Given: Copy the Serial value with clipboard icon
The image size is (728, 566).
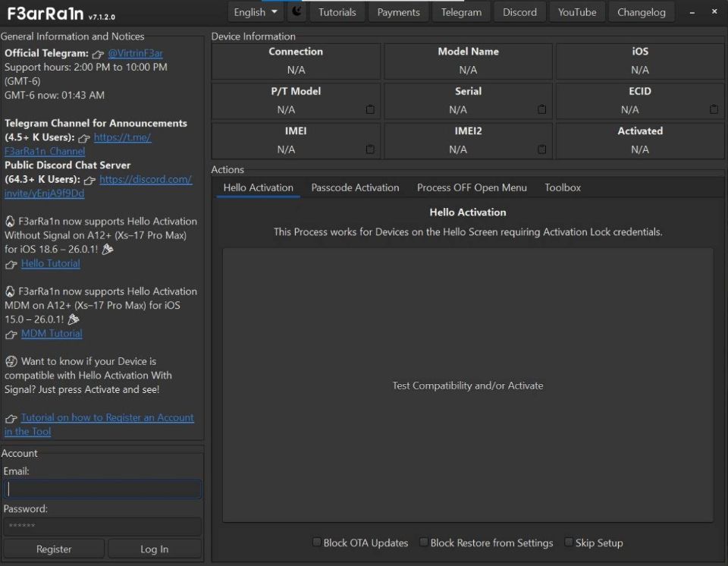Looking at the screenshot, I should pos(541,109).
